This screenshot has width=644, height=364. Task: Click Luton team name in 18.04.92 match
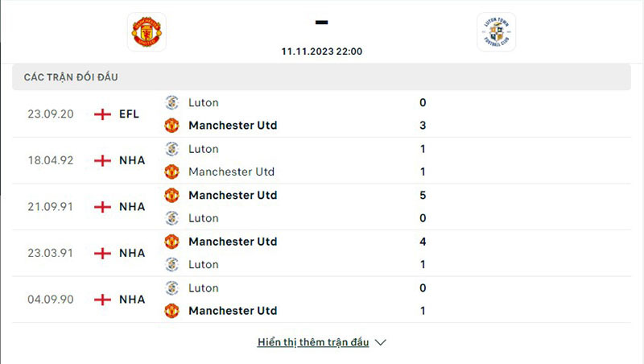(x=203, y=149)
